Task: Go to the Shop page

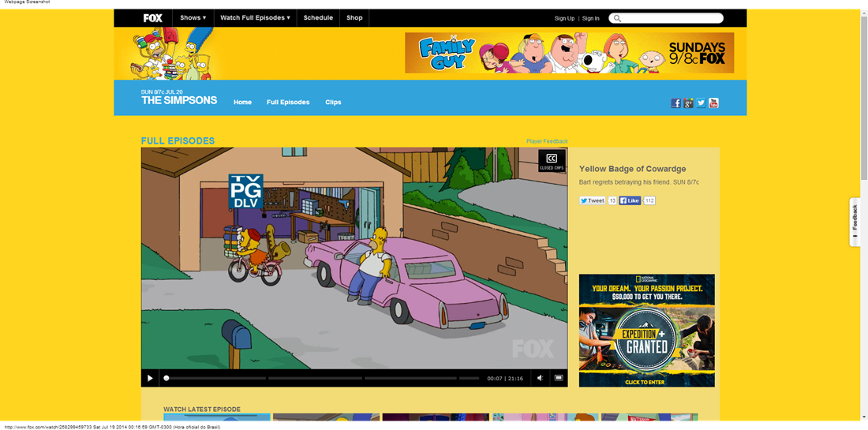Action: click(354, 17)
